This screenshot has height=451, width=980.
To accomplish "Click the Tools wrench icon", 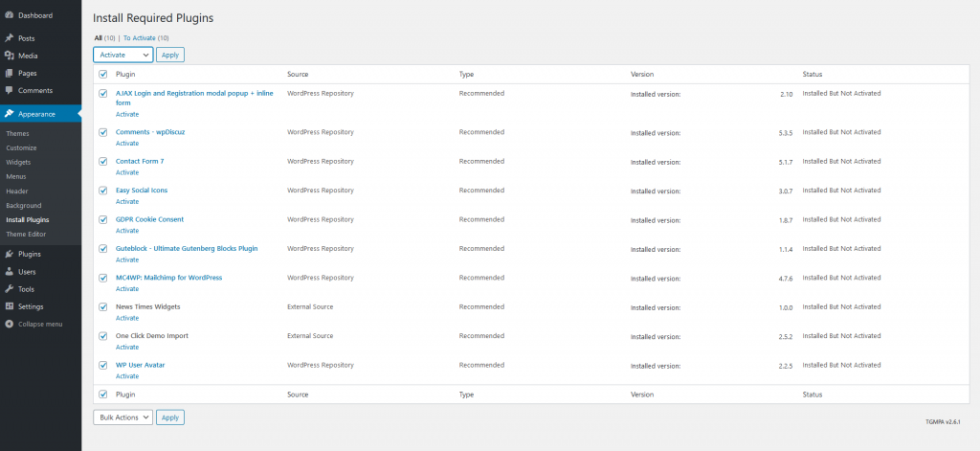I will coord(10,289).
